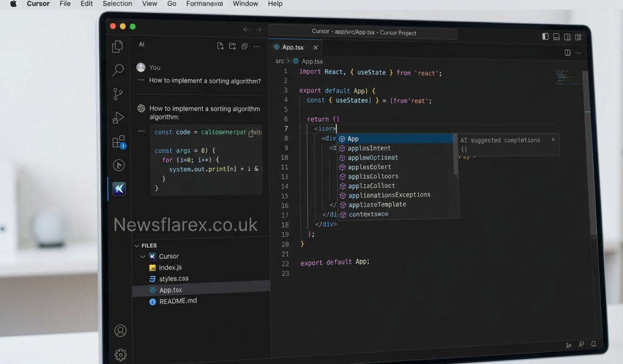Open the Explorer view in the activity bar

[119, 46]
